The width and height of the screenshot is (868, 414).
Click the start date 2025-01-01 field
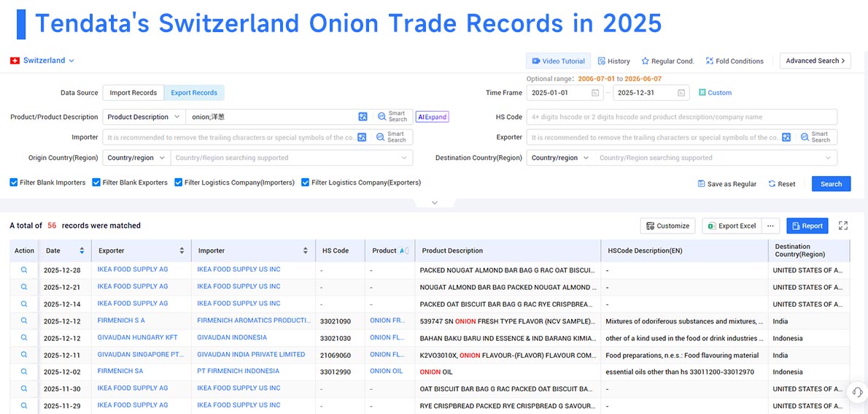pos(565,93)
